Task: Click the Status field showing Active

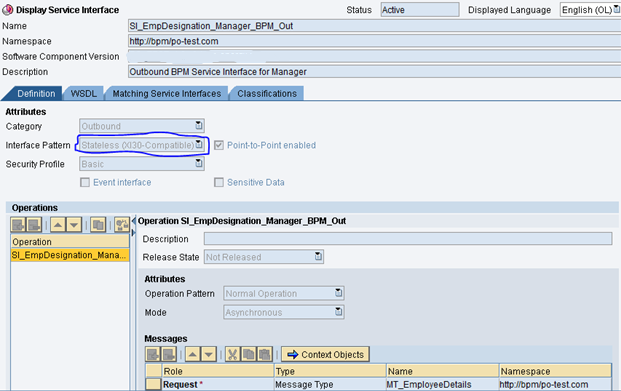Action: 420,10
